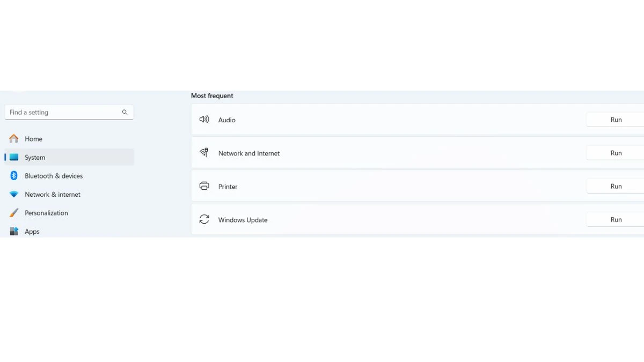644x362 pixels.
Task: Click the Personalization paintbrush icon
Action: (x=14, y=213)
